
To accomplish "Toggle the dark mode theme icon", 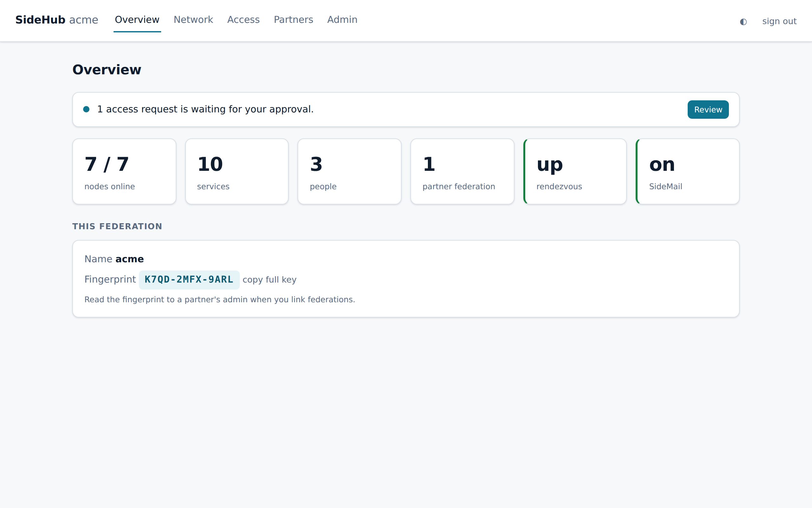I will coord(743,22).
